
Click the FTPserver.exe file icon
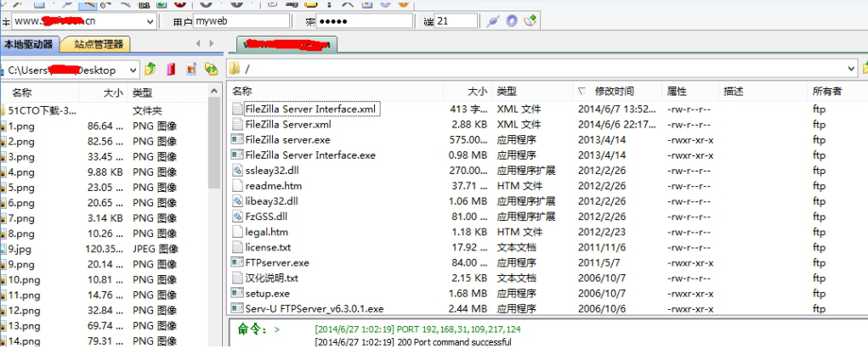point(237,262)
